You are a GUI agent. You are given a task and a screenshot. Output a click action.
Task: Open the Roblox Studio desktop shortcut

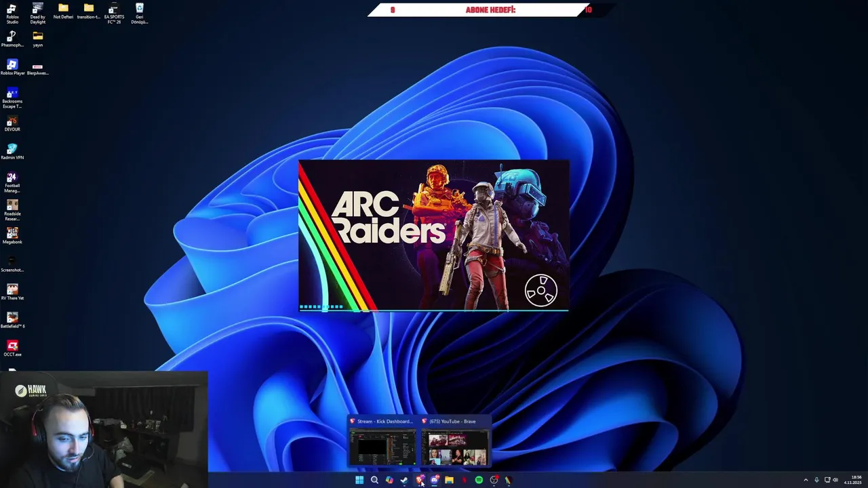tap(12, 14)
